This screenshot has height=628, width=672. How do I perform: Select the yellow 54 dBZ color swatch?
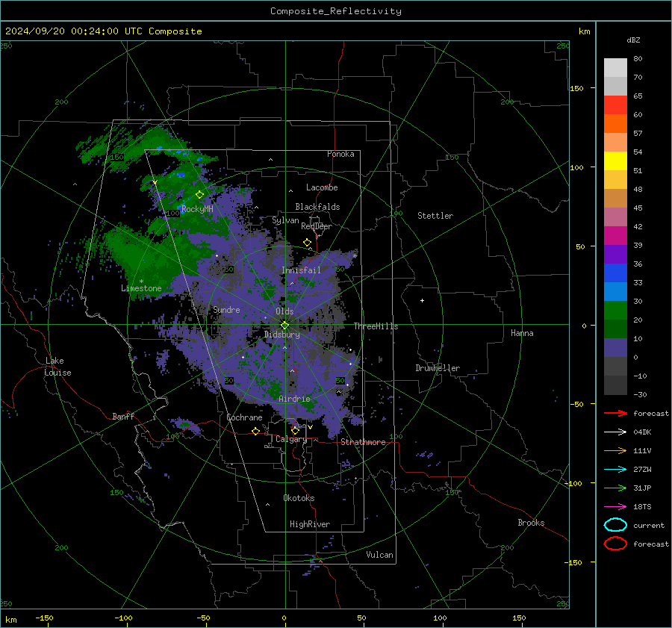coord(615,161)
